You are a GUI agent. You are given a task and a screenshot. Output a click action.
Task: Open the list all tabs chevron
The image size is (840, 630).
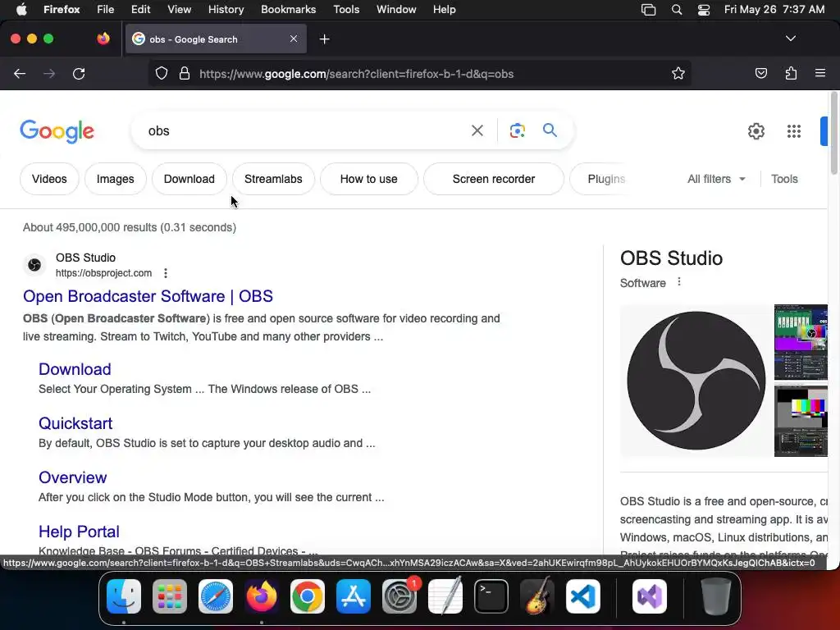[790, 39]
